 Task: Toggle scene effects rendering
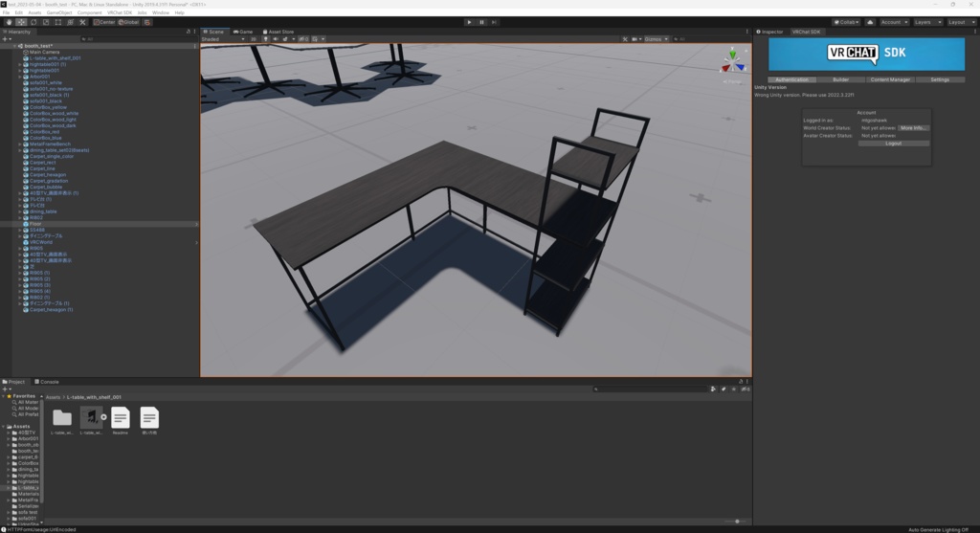[287, 38]
